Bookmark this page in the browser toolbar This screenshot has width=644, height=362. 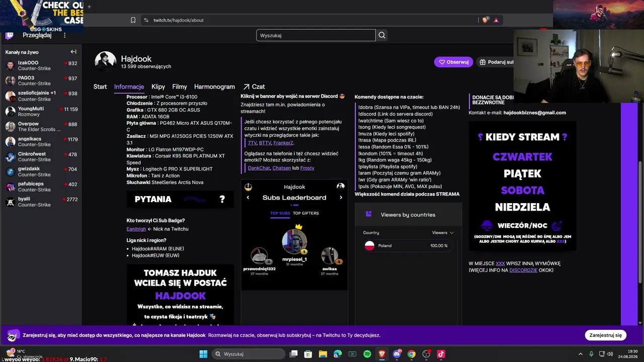[x=133, y=20]
